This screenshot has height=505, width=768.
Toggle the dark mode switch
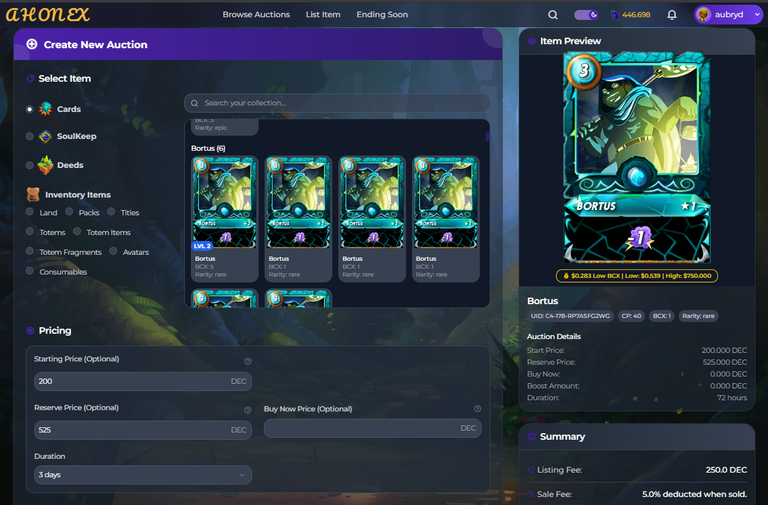pyautogui.click(x=586, y=15)
